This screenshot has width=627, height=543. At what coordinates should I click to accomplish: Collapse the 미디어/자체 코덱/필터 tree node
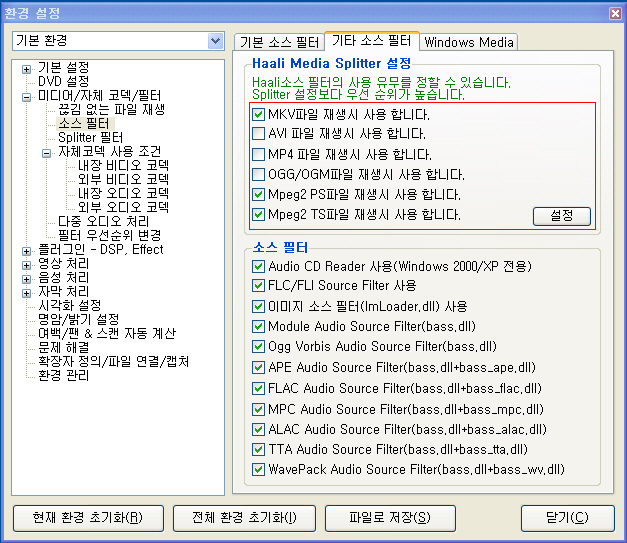26,97
